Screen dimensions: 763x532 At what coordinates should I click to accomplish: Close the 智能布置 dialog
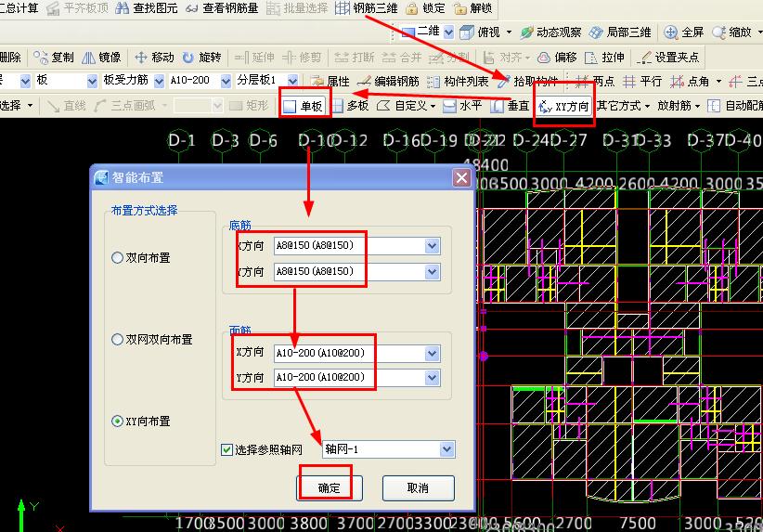(461, 177)
